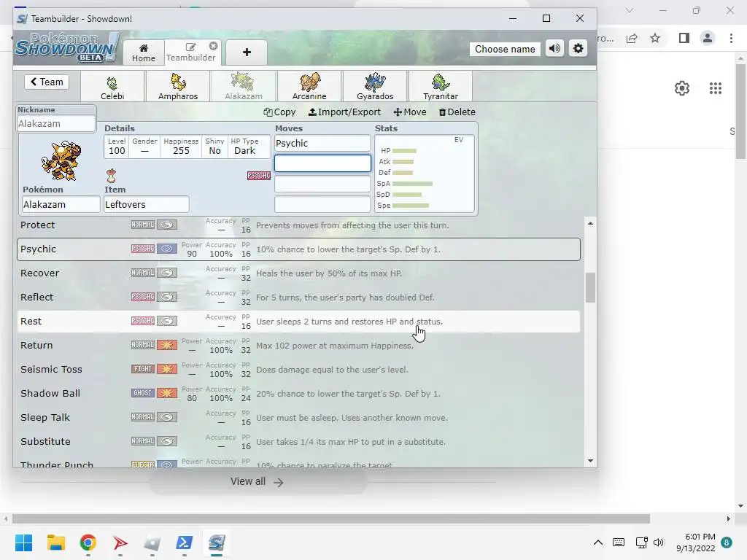Screen dimensions: 747x560
Task: Open a new tab with plus button
Action: (x=247, y=52)
